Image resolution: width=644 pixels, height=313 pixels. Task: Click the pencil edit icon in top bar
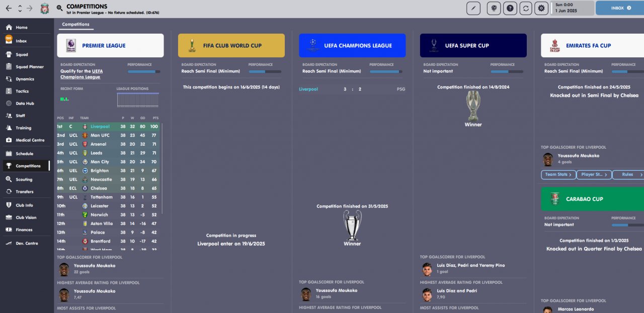tap(473, 8)
